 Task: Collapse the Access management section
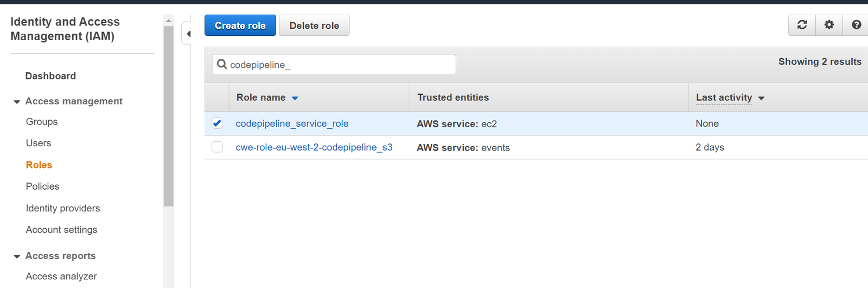pos(17,102)
